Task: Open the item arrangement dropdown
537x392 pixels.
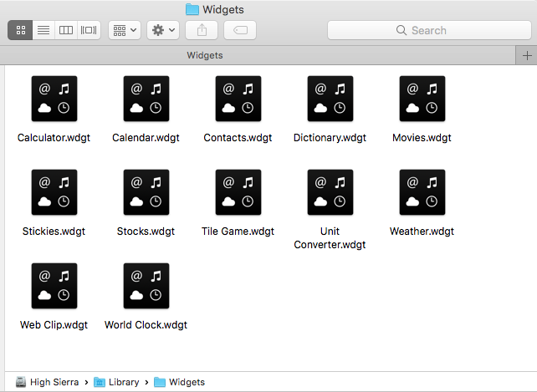Action: [x=125, y=30]
